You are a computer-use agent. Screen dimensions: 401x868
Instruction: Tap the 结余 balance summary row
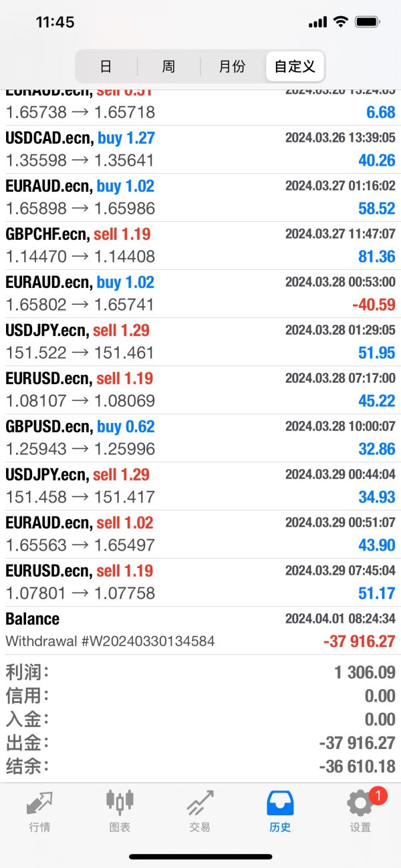coord(200,766)
